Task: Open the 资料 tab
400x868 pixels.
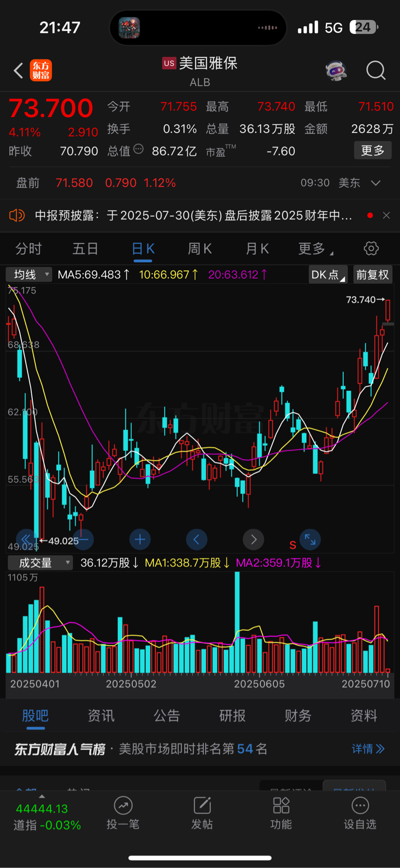Action: tap(364, 716)
